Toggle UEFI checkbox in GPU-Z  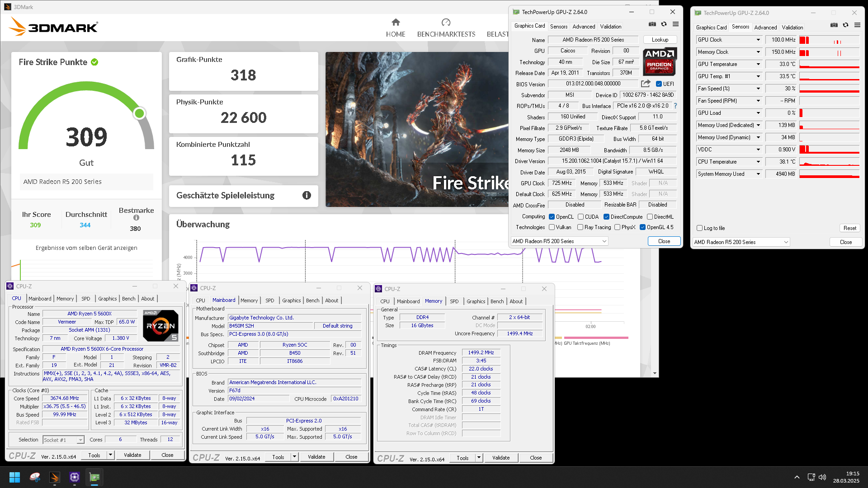tap(659, 84)
